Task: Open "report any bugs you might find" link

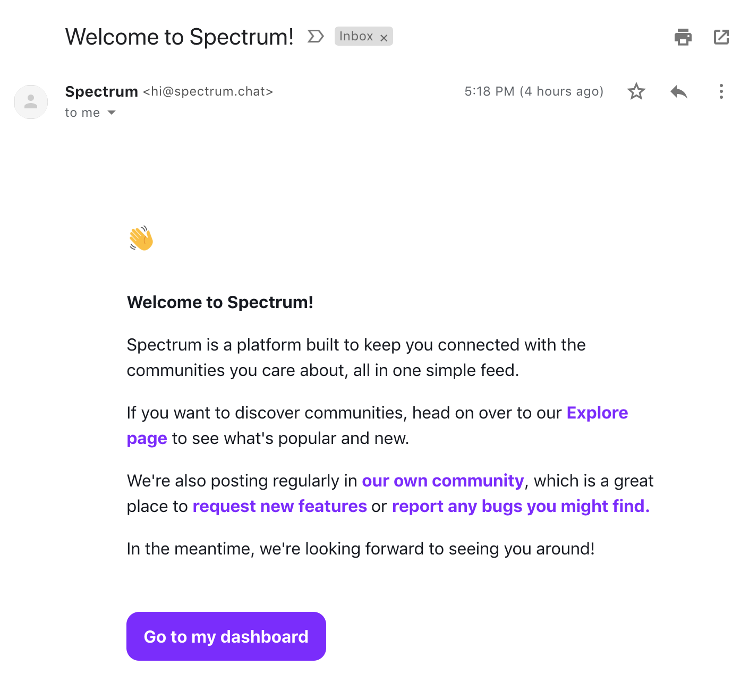Action: point(521,506)
